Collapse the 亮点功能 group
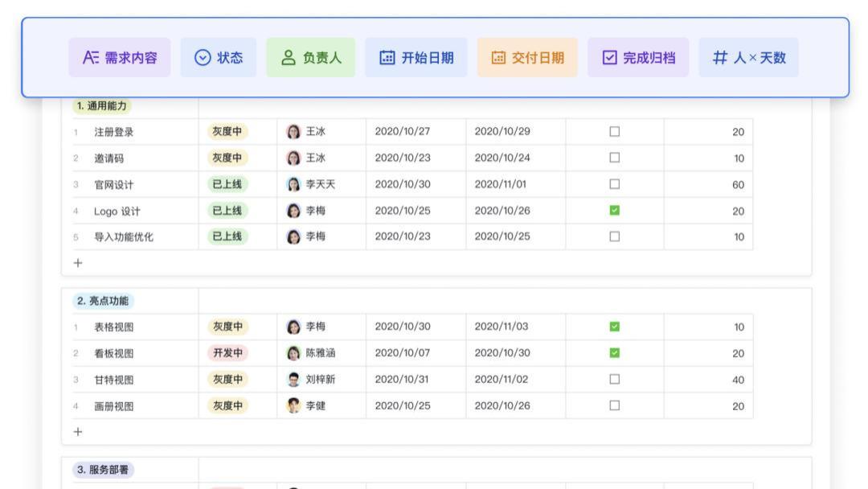 click(x=104, y=301)
